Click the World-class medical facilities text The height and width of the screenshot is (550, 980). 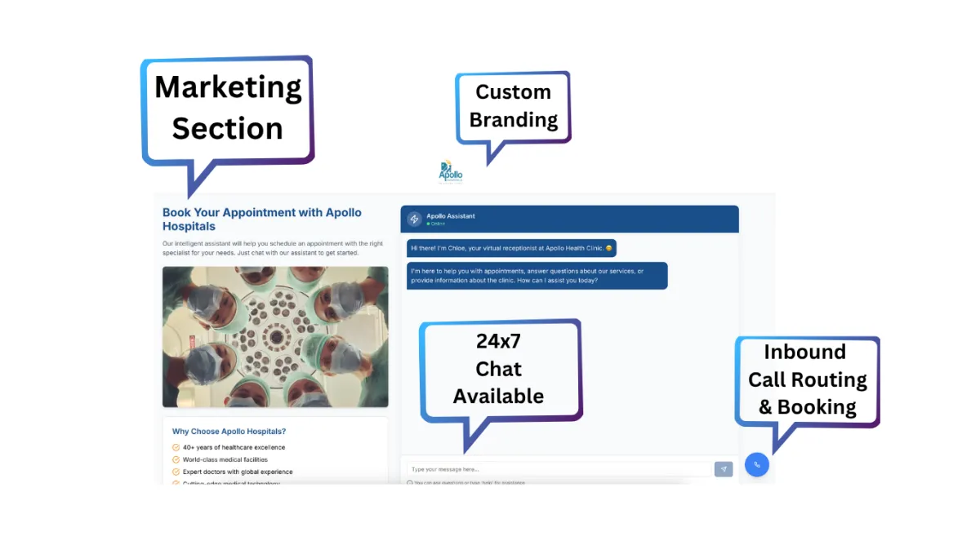pos(225,459)
